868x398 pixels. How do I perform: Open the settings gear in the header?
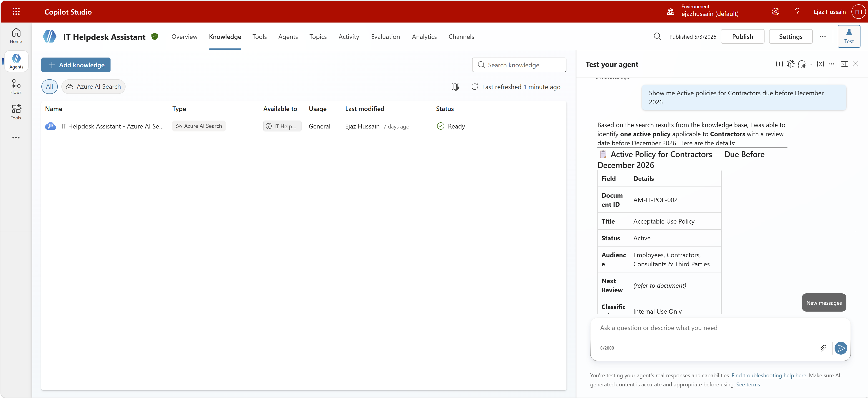click(775, 12)
